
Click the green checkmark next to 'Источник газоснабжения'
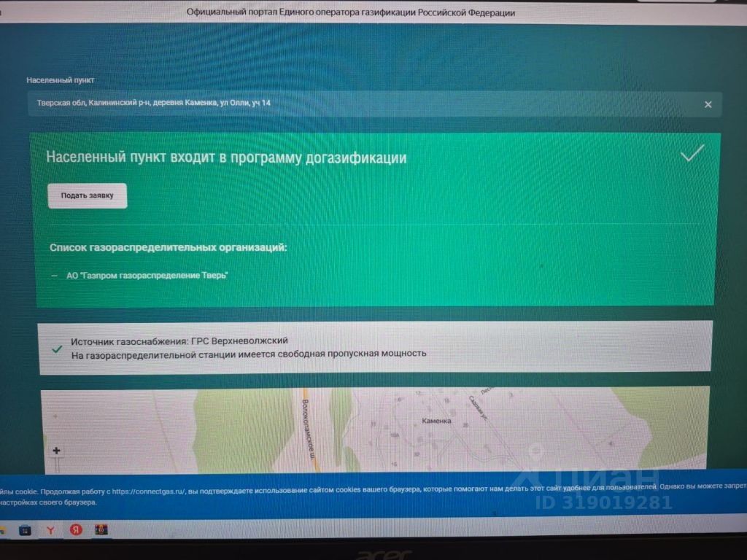(x=57, y=349)
